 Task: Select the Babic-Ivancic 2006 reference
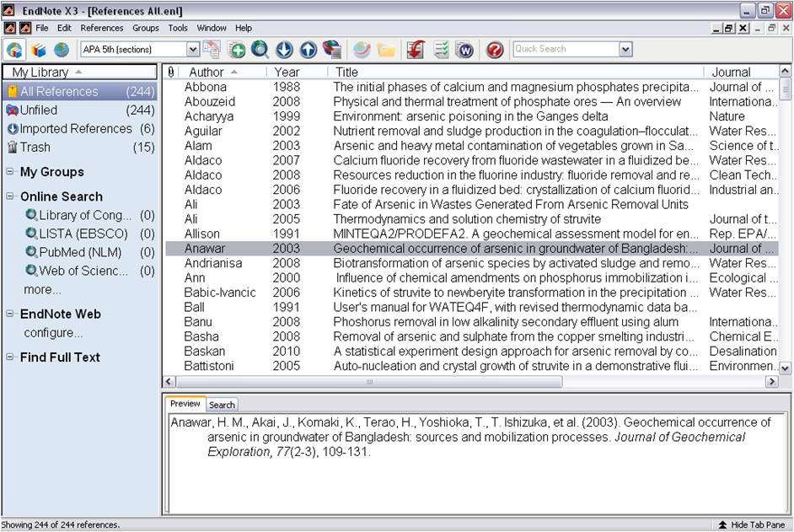click(472, 293)
